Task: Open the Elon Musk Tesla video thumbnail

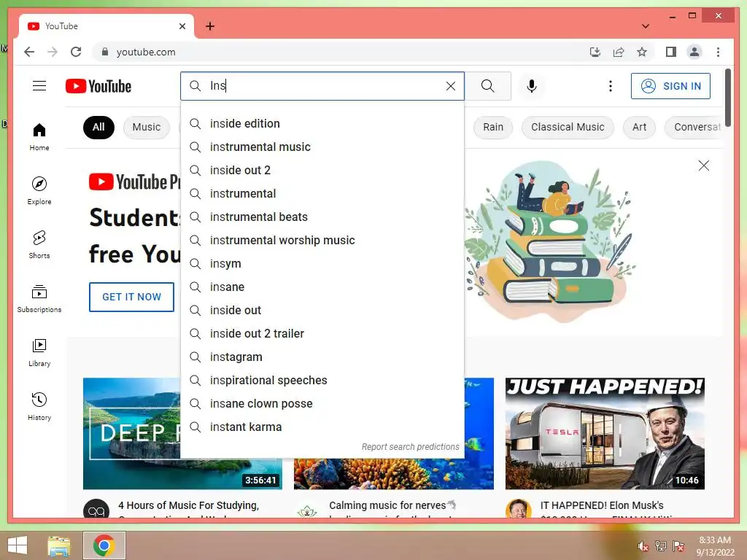Action: coord(605,433)
